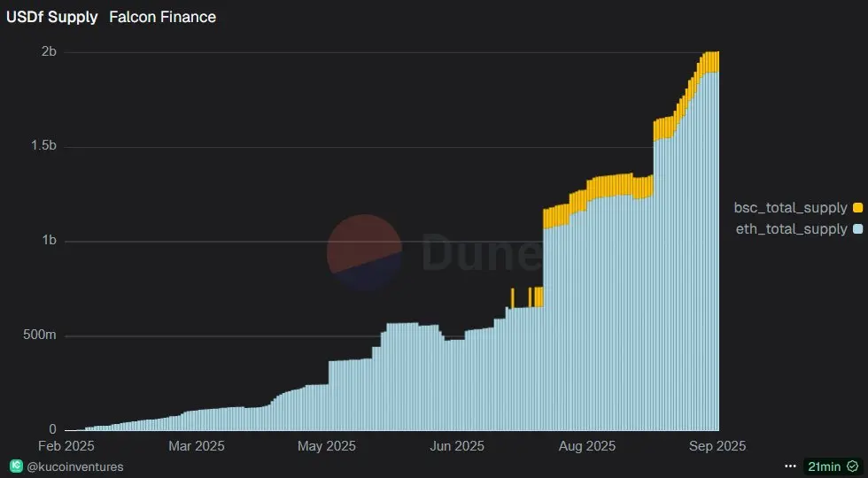
Task: Open the USDf Supply chart title
Action: click(x=52, y=17)
